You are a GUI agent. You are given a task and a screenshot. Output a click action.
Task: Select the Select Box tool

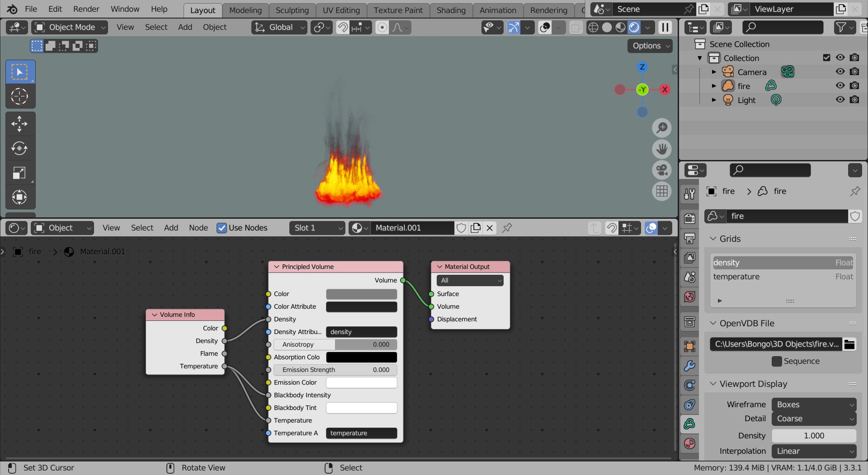pyautogui.click(x=20, y=72)
